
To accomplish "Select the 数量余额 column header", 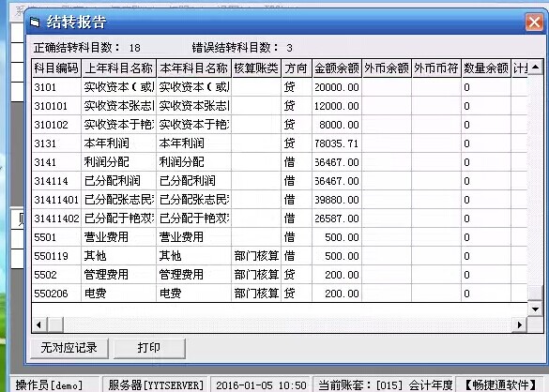I will pos(486,68).
